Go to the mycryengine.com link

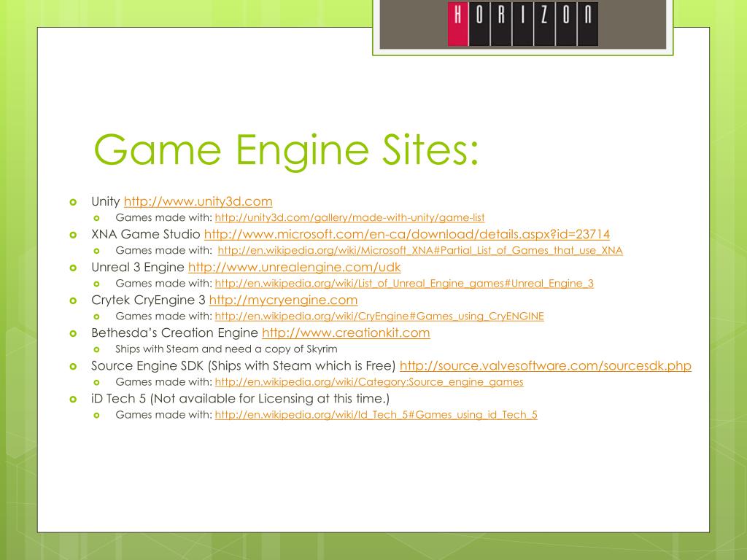click(x=283, y=300)
